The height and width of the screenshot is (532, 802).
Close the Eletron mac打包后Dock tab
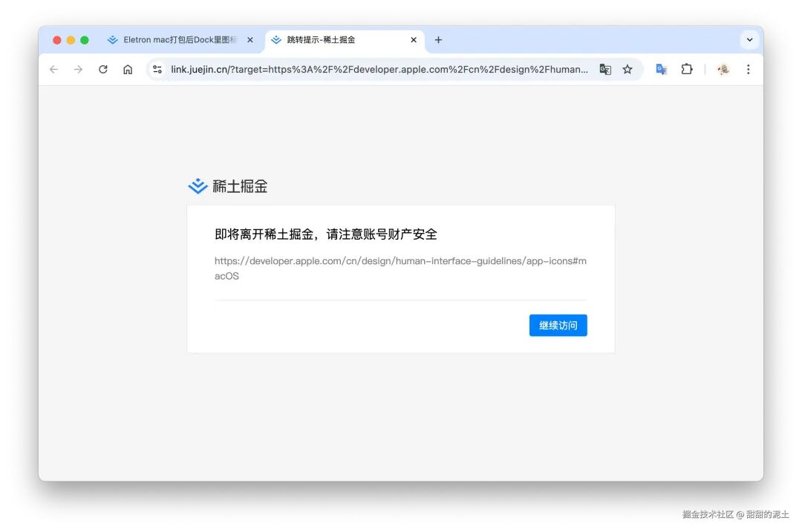click(x=250, y=40)
